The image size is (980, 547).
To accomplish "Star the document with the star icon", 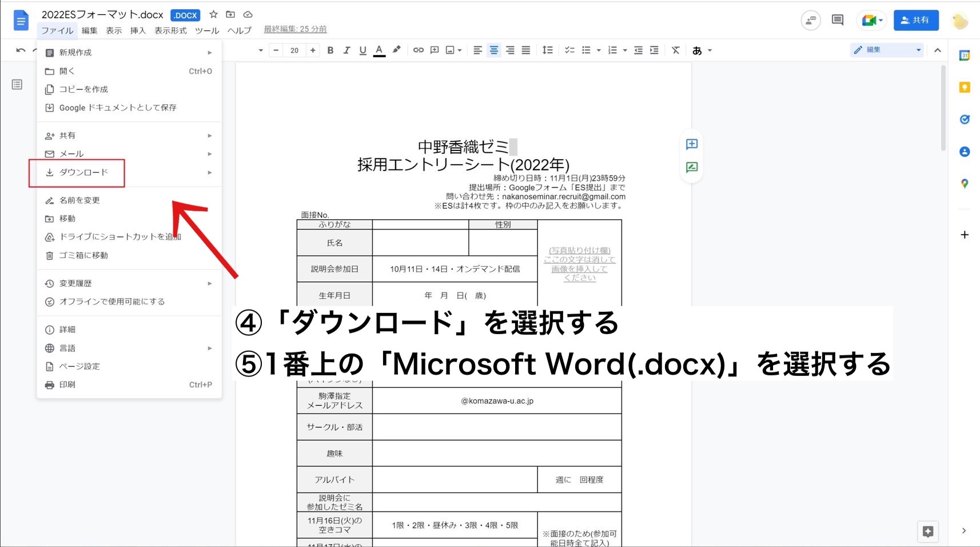I will click(x=213, y=14).
